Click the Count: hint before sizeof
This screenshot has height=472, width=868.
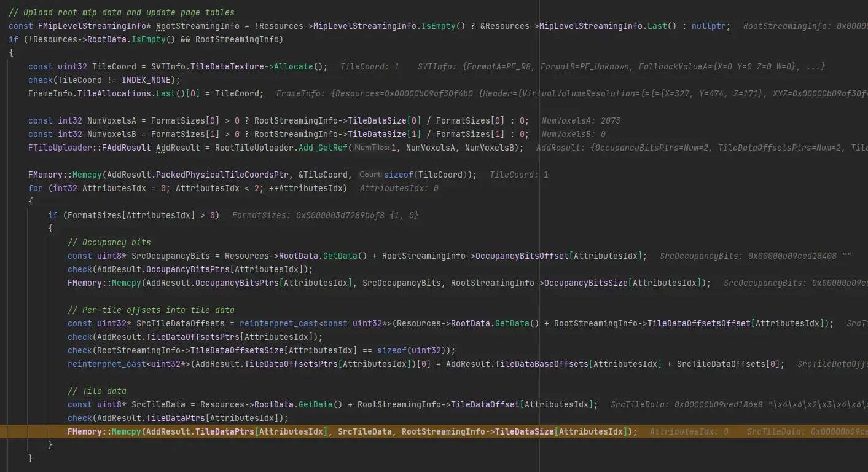[x=370, y=175]
